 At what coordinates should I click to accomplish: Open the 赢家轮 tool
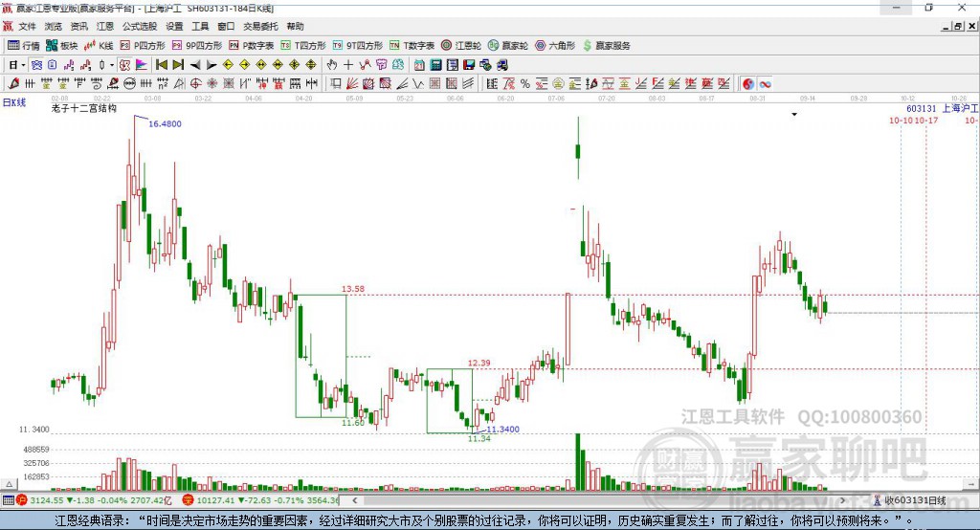pos(508,46)
